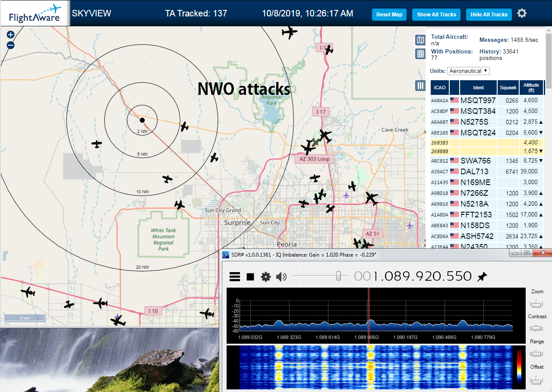This screenshot has width=552, height=392.
Task: Open the Units dropdown
Action: (469, 71)
